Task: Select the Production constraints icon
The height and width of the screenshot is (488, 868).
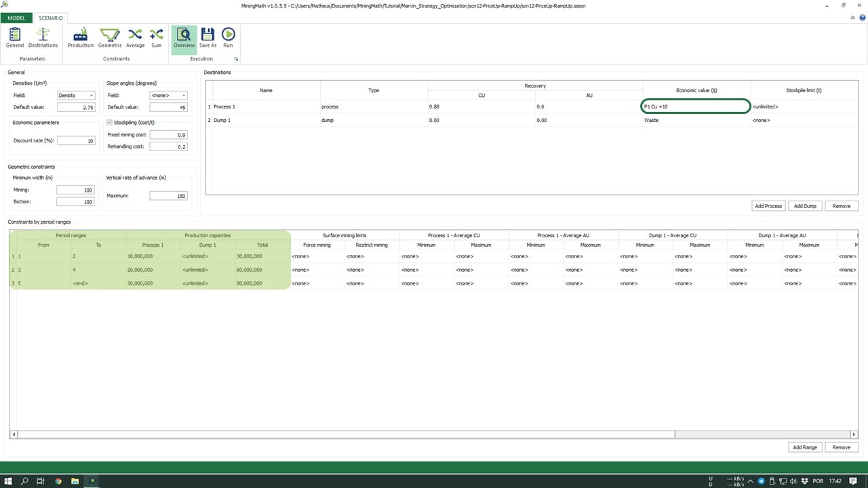Action: (x=81, y=38)
